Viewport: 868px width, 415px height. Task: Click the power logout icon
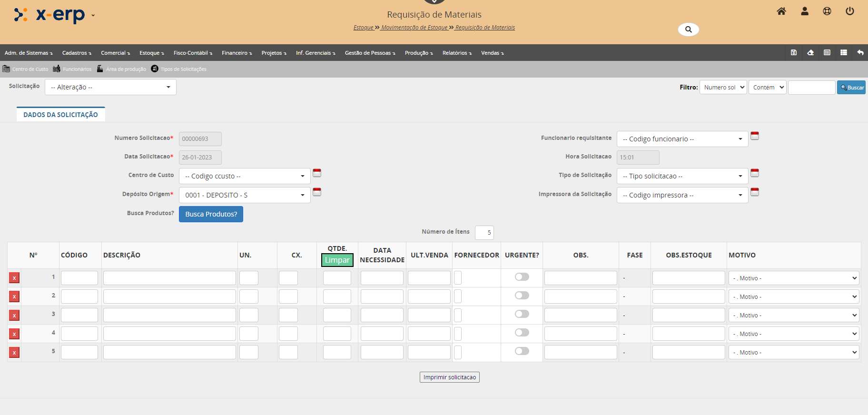click(x=849, y=11)
